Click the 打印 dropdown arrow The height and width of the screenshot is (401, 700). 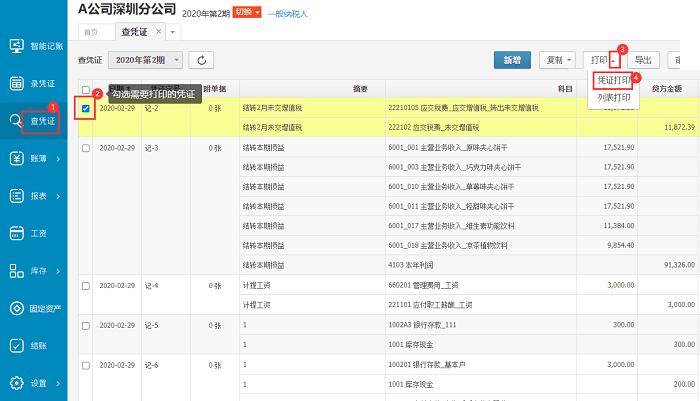tap(614, 61)
